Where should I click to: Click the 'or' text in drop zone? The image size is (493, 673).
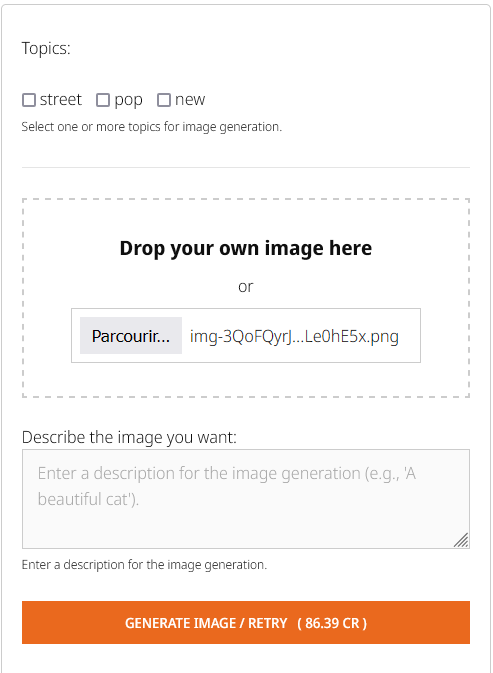point(246,286)
